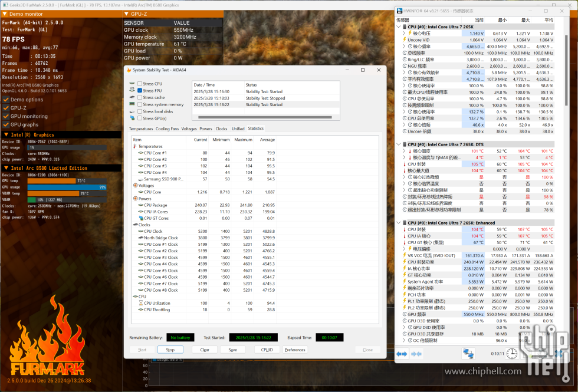578x392 pixels.
Task: Click the thermometer icon beside CPU GT 核心 (集显)
Action: point(405,242)
